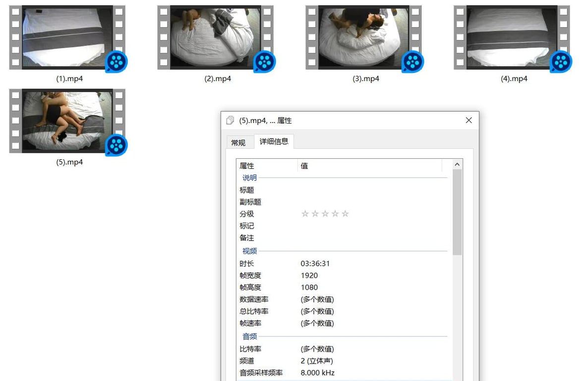Click the 音频采样频率 value 8.000 kHz
This screenshot has height=381, width=588.
click(317, 373)
